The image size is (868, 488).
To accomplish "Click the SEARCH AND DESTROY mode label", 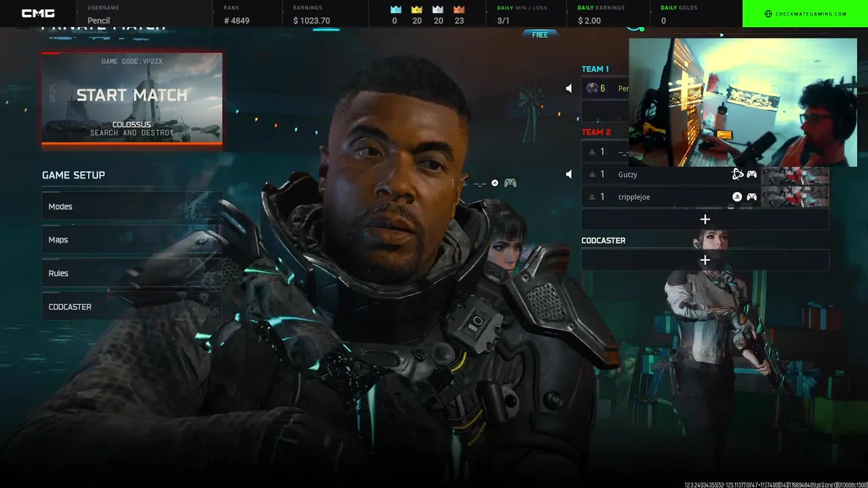I will (132, 133).
